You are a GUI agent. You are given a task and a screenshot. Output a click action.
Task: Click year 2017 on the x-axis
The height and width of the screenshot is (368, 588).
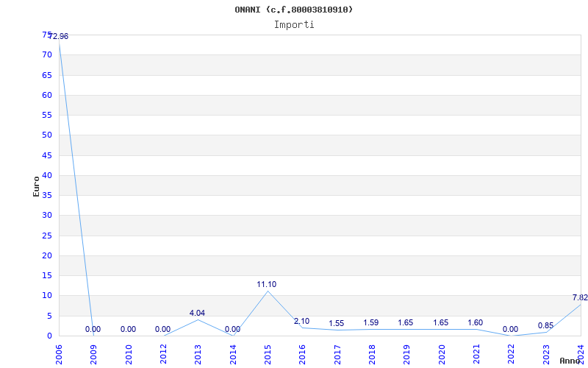coord(337,355)
